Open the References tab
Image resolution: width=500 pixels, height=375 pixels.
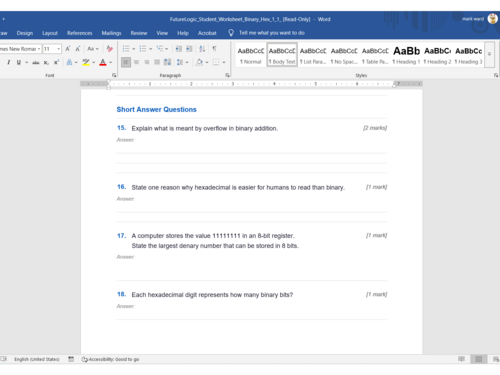point(79,33)
